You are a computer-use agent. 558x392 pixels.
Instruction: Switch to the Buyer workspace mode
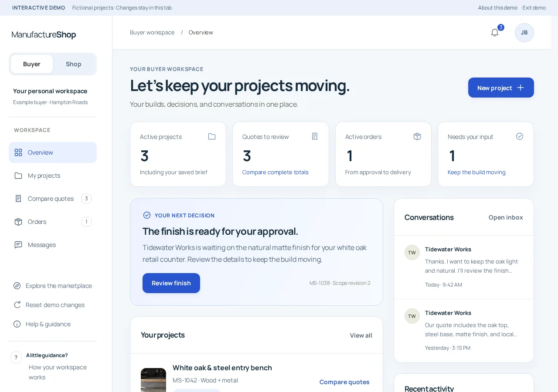32,64
